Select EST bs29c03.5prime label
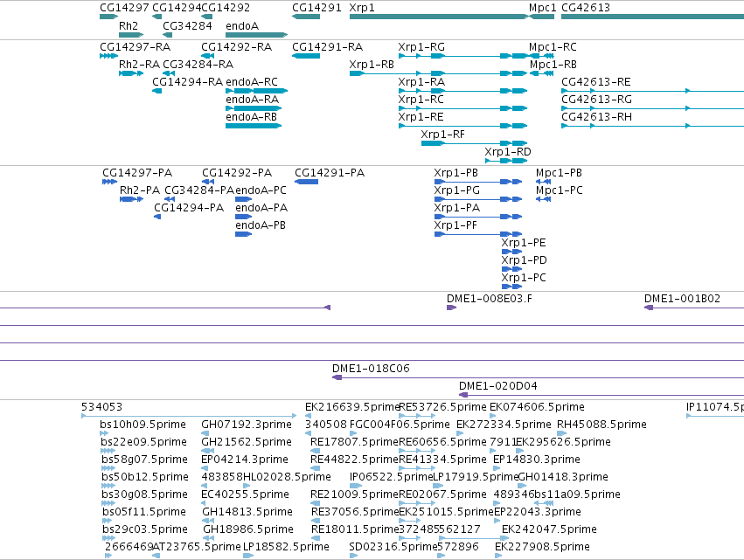 coord(145,530)
